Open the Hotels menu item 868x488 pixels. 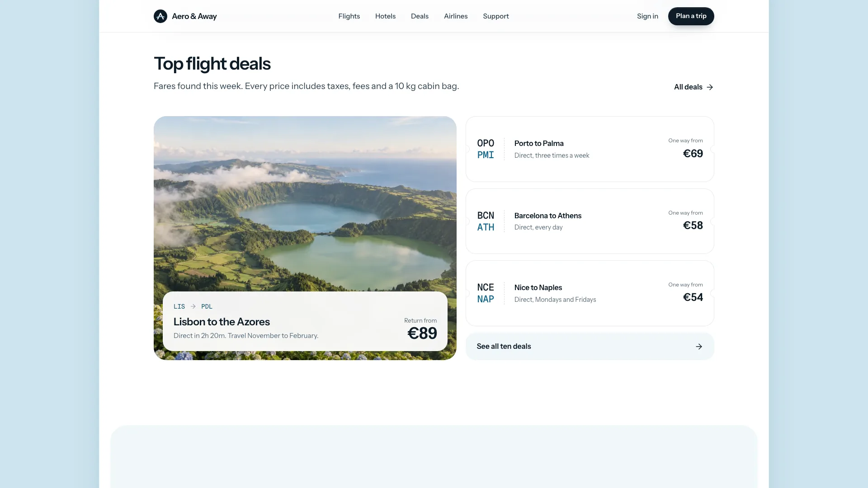385,16
